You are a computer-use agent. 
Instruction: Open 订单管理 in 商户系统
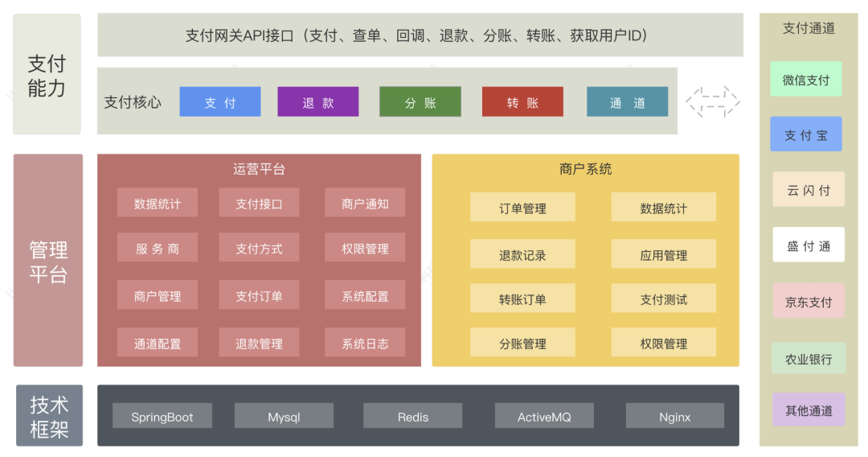click(522, 208)
